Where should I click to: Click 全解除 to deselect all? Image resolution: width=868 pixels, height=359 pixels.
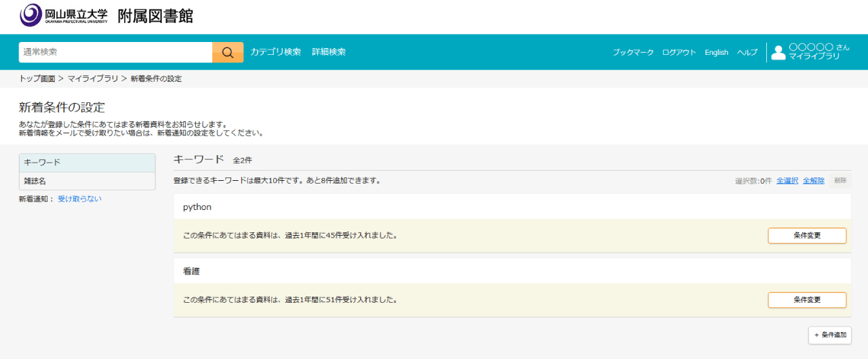click(813, 181)
